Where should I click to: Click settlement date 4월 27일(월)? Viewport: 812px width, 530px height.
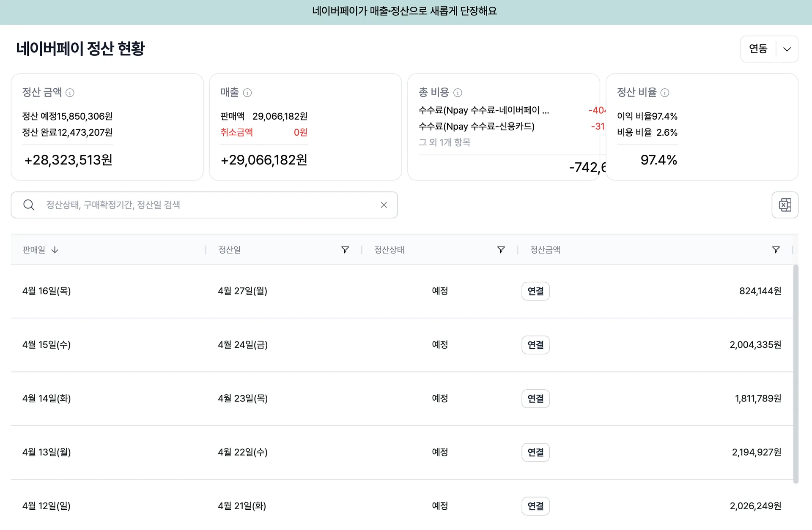[x=243, y=291]
